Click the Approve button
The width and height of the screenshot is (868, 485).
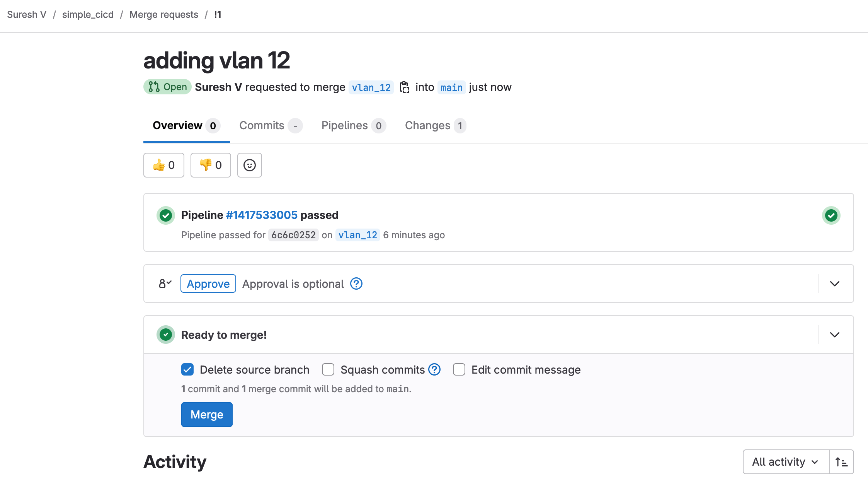tap(208, 284)
